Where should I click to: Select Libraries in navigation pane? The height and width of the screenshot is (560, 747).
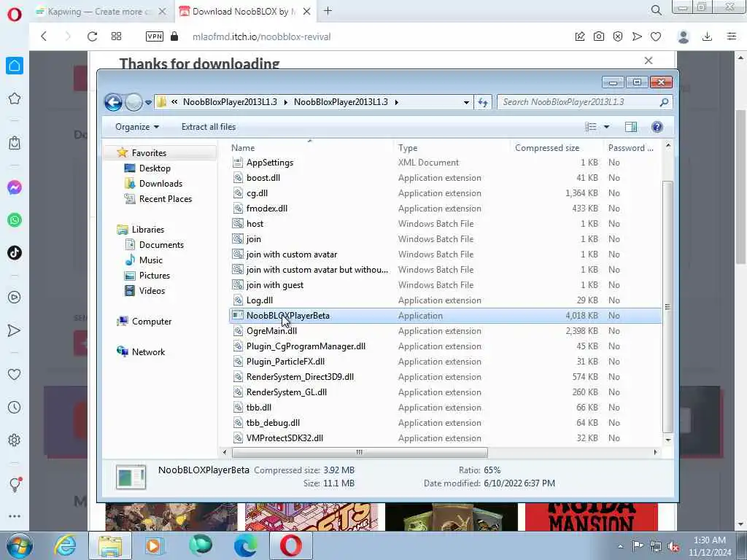pos(147,230)
